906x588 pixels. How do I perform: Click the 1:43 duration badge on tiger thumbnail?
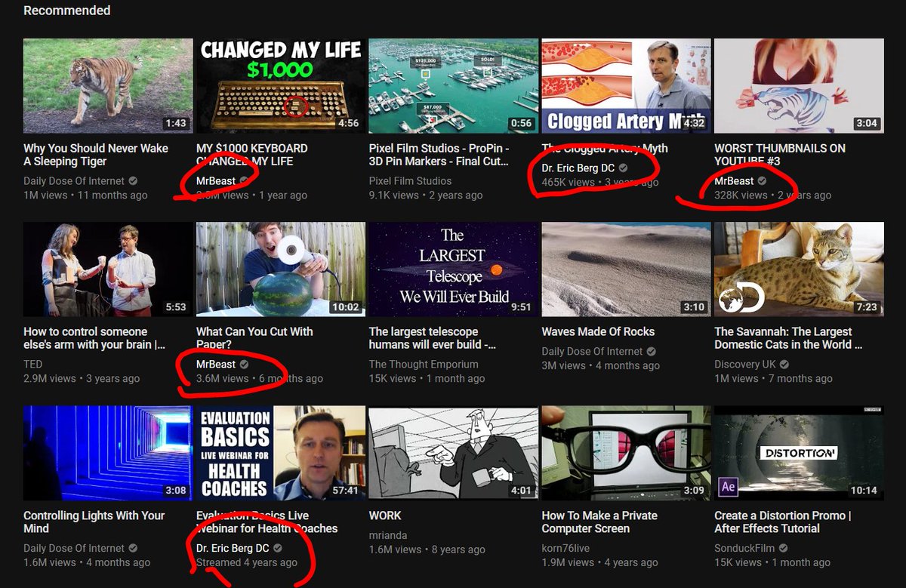[x=175, y=123]
